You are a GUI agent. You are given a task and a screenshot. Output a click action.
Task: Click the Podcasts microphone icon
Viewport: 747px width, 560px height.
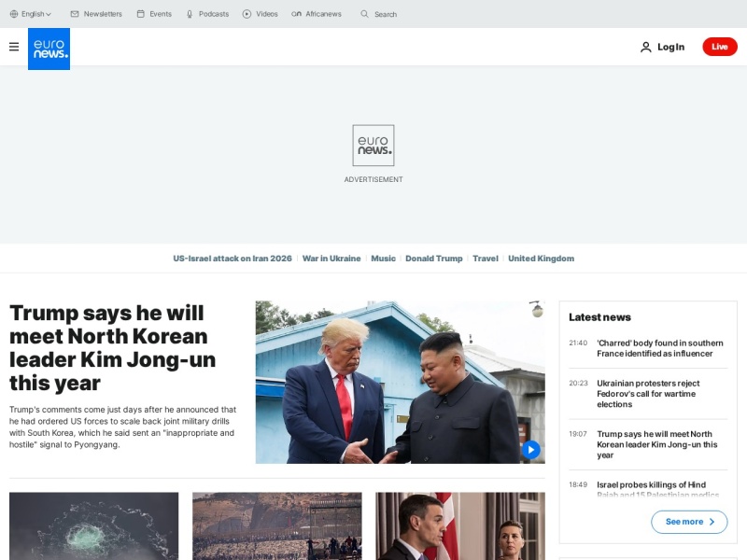pyautogui.click(x=190, y=14)
